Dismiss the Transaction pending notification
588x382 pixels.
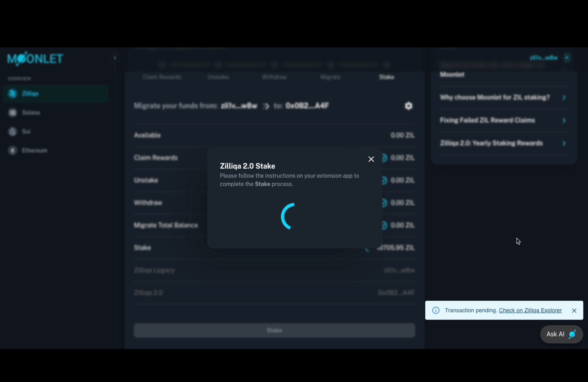(x=574, y=311)
